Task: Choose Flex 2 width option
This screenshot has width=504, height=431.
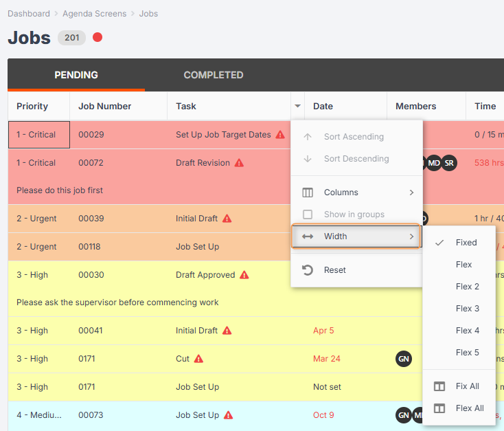Action: point(459,287)
